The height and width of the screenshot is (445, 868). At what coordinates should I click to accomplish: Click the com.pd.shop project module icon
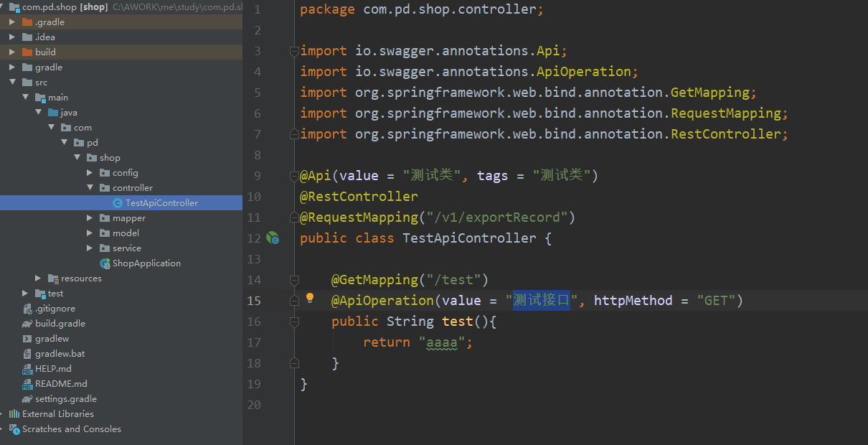(14, 7)
